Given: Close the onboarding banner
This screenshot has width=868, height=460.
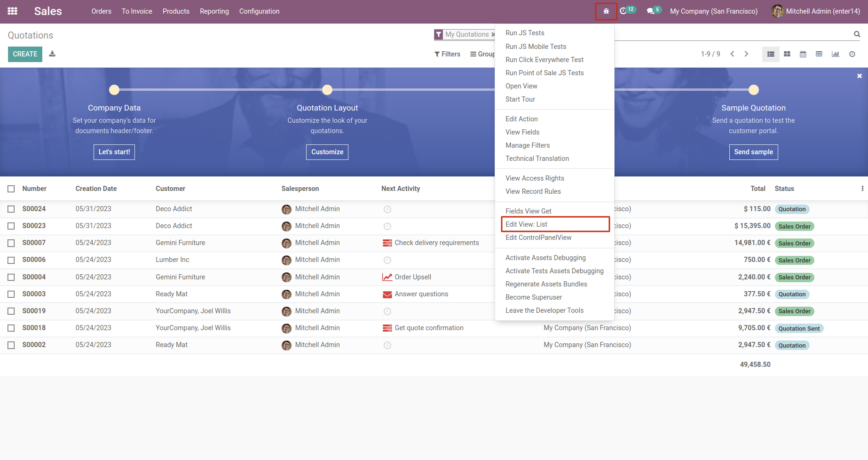Looking at the screenshot, I should point(860,76).
